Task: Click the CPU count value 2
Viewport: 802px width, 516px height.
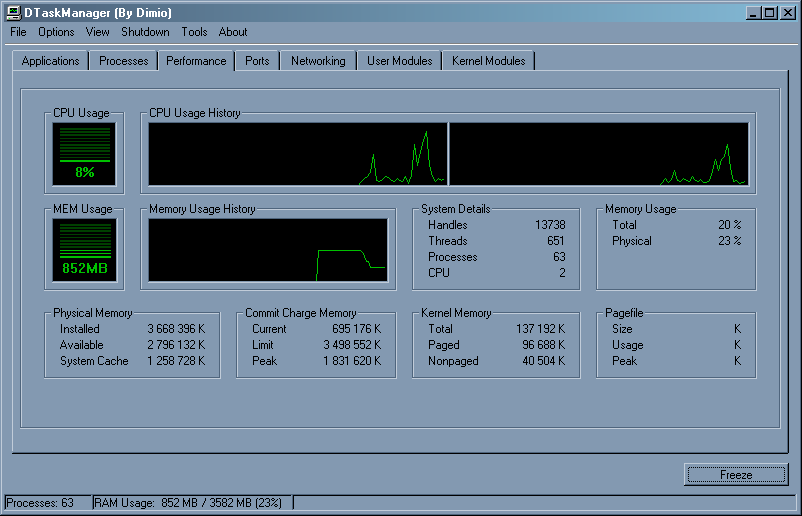Action: [x=563, y=273]
